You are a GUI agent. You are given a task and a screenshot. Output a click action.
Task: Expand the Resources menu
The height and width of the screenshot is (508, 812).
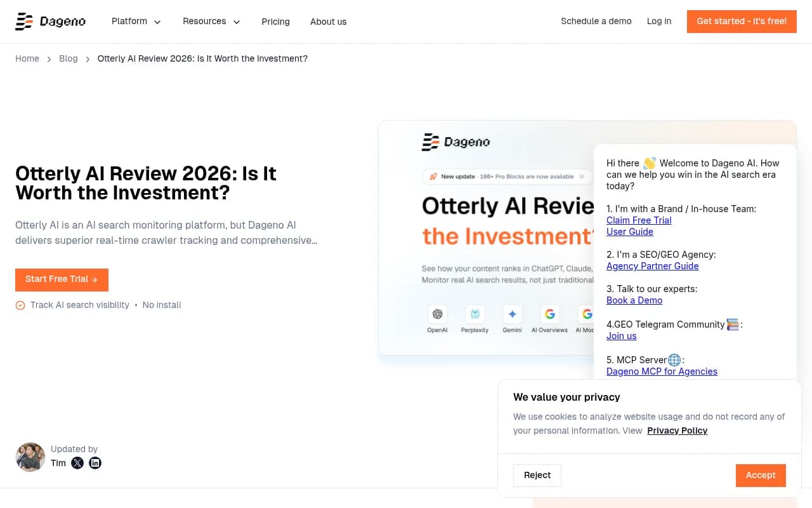point(211,22)
